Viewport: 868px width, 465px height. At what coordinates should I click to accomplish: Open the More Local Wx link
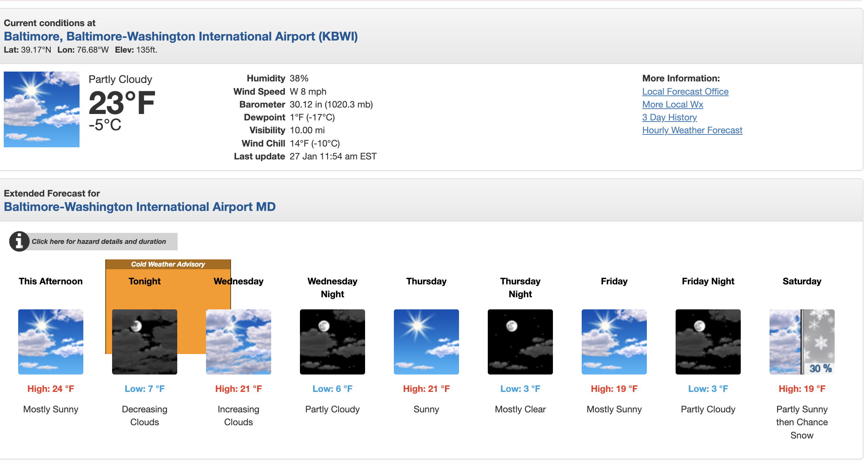pyautogui.click(x=673, y=105)
